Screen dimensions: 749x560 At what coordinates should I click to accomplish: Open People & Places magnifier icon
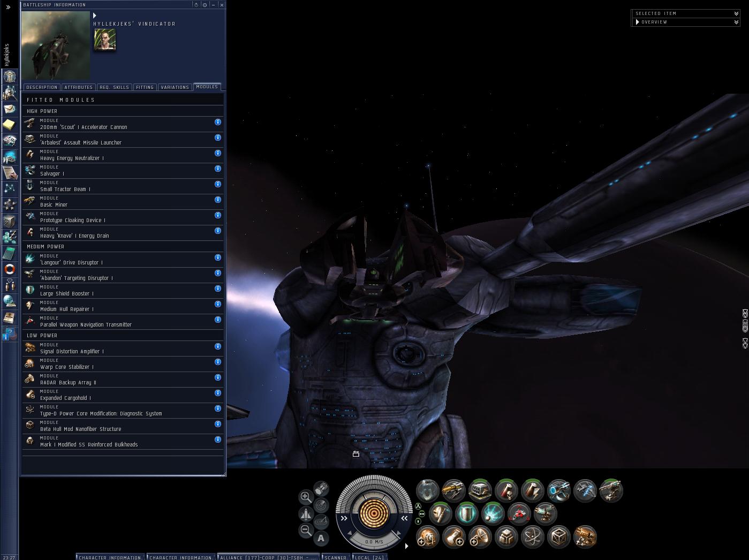(10, 93)
